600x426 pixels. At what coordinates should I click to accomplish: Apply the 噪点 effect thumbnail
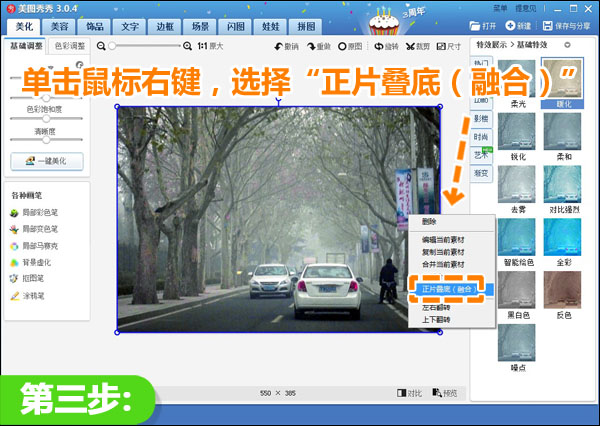(517, 343)
